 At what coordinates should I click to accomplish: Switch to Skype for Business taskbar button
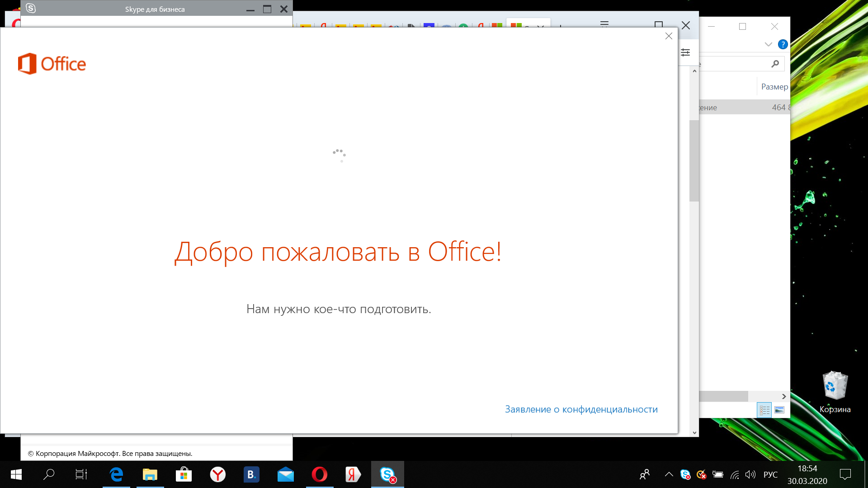tap(387, 474)
